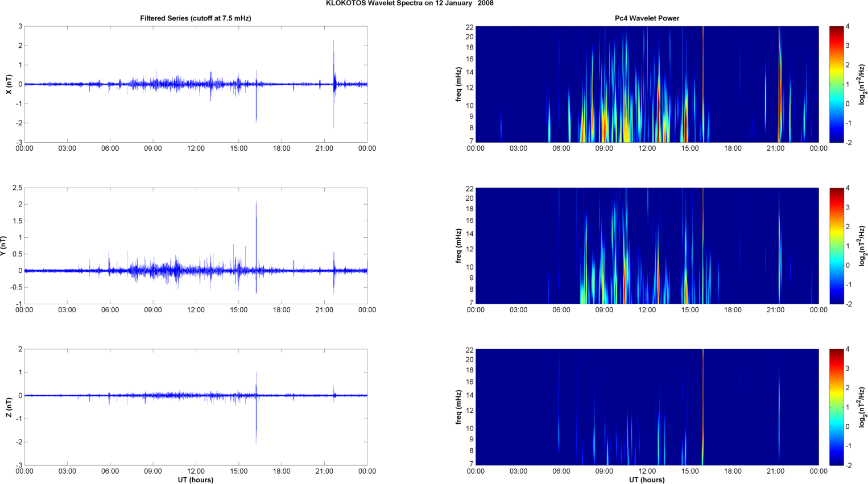
Task: Select the Pc4 Wavelet Power column title
Action: 647,18
